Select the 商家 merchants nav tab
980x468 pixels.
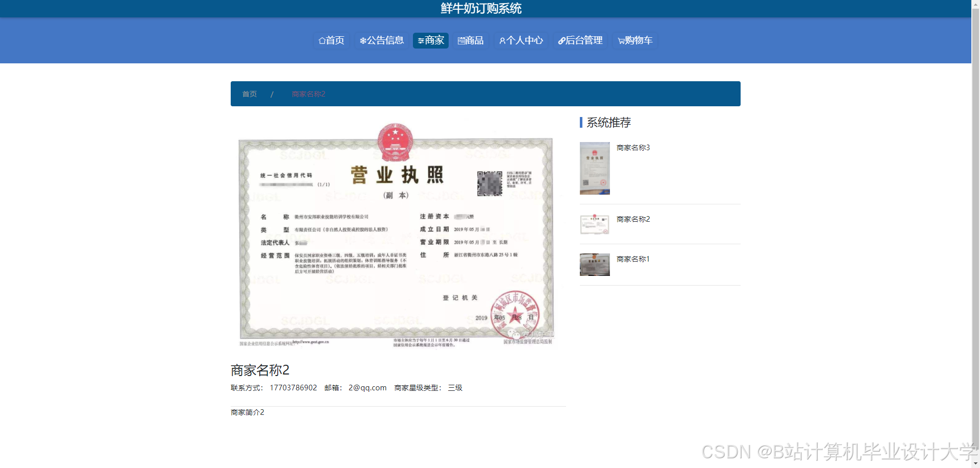[x=431, y=40]
